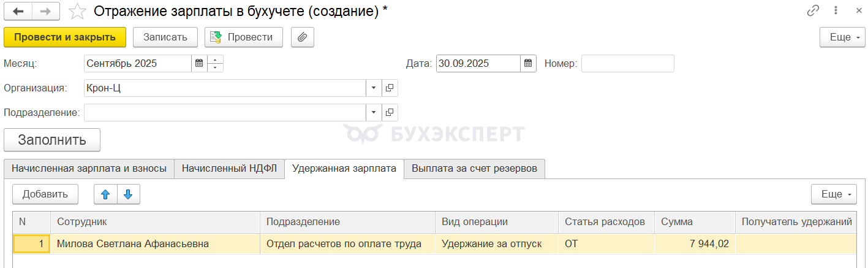Click the Заполнить button
868x268 pixels.
[52, 140]
